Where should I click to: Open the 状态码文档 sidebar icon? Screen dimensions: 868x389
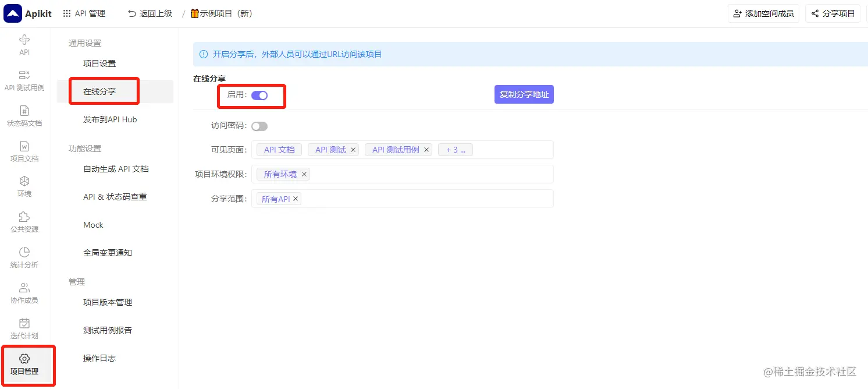coord(24,115)
